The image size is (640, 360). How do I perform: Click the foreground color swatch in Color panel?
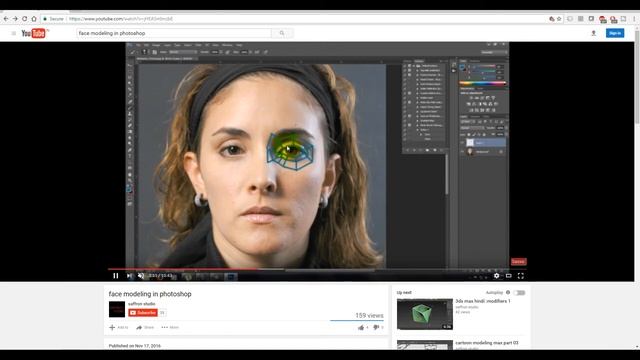coord(462,67)
